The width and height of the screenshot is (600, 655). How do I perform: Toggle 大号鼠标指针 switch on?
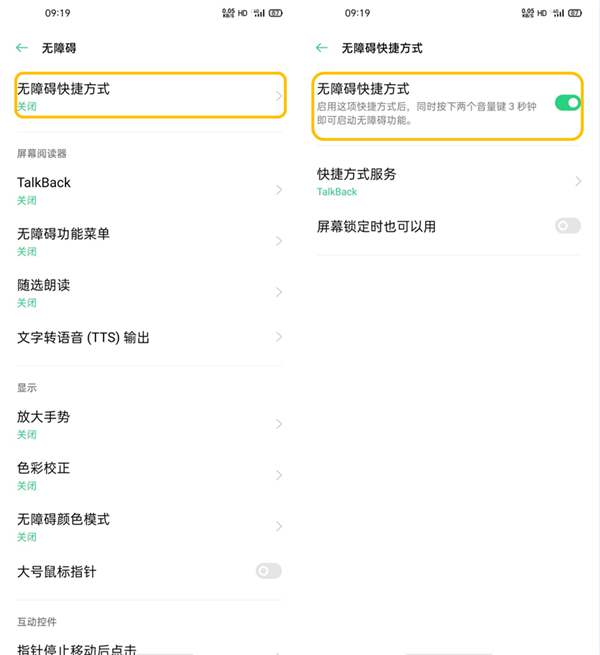click(268, 571)
